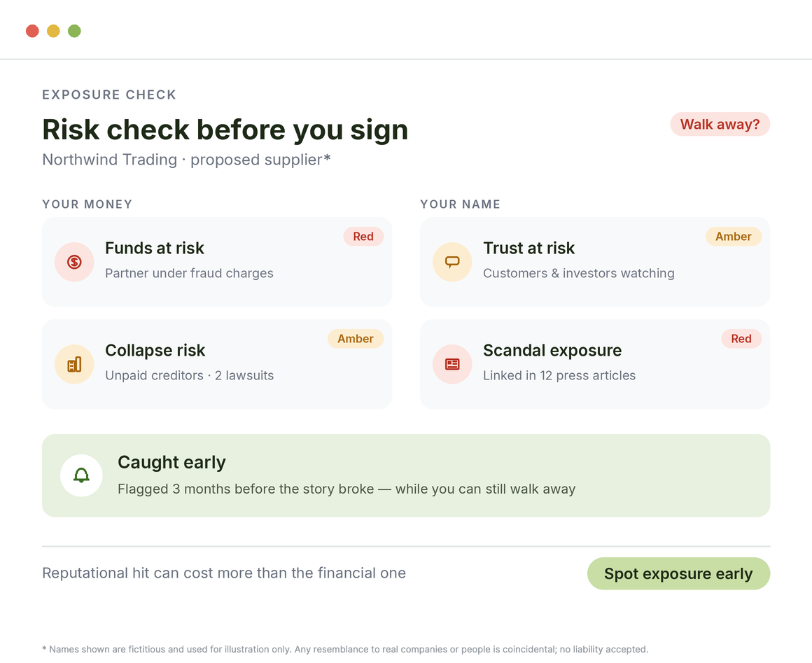812x663 pixels.
Task: Click the Spot exposure early button
Action: point(678,573)
